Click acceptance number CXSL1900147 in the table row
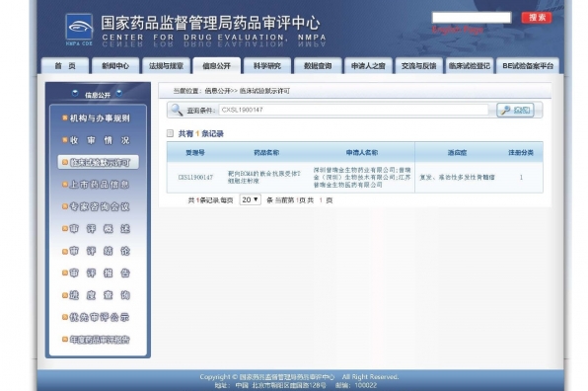This screenshot has height=391, width=588. click(195, 177)
